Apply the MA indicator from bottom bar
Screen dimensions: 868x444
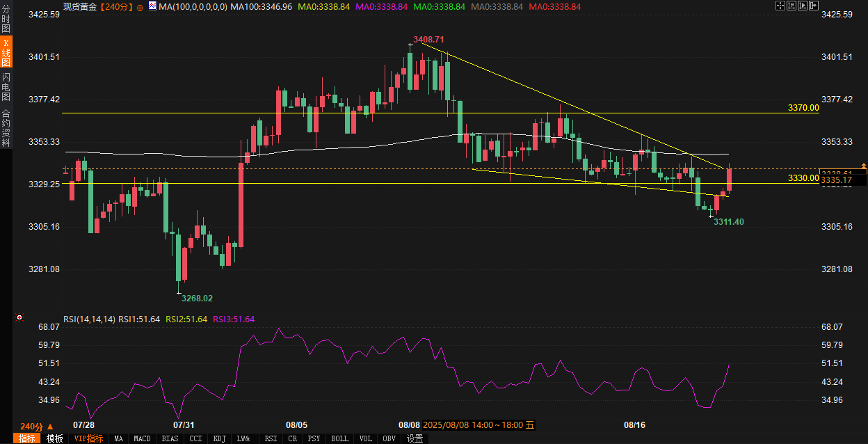pos(119,438)
